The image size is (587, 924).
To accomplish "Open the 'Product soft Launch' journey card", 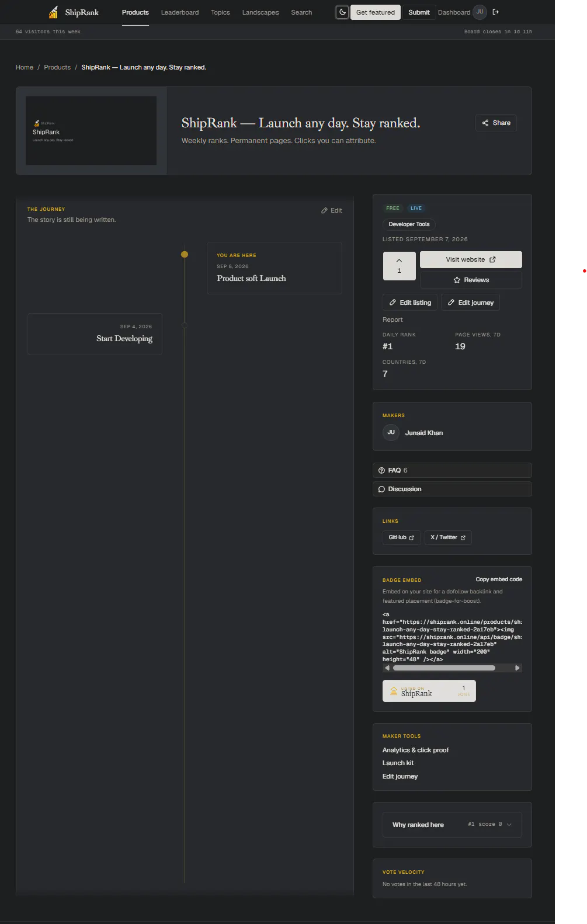I will pos(275,268).
